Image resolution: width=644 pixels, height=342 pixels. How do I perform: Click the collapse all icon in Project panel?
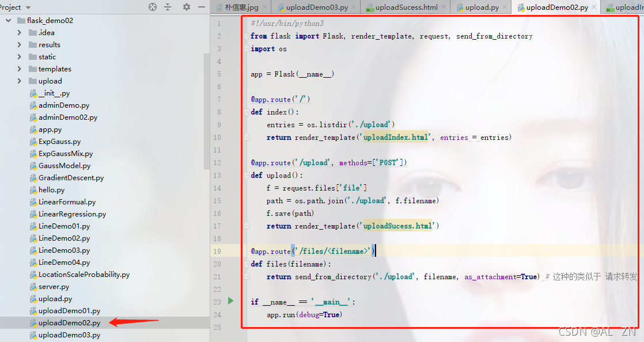tap(168, 7)
